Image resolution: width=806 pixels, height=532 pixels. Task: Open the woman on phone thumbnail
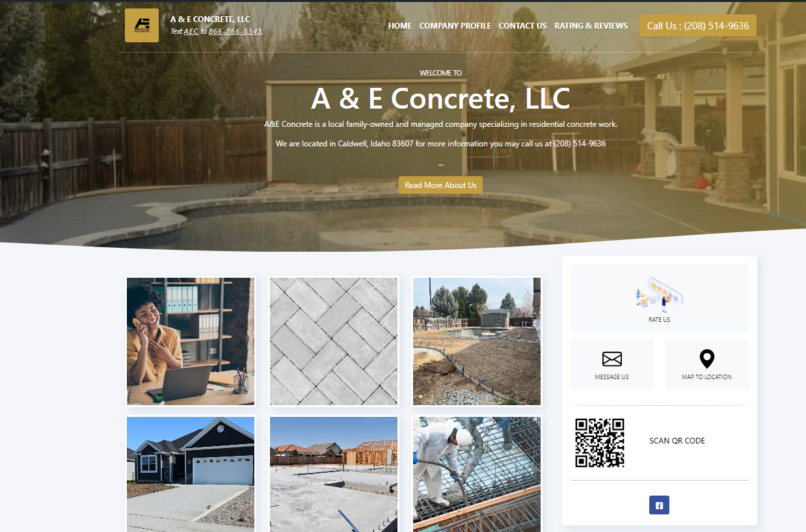(191, 341)
